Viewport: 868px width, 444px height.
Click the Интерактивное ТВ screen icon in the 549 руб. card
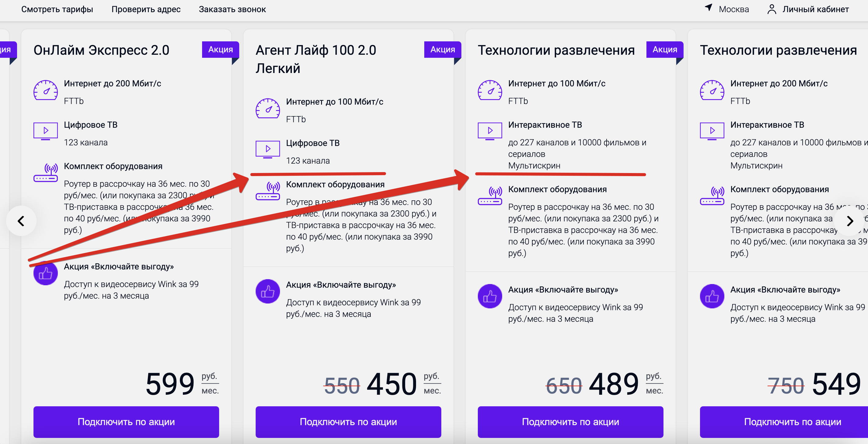(x=712, y=131)
